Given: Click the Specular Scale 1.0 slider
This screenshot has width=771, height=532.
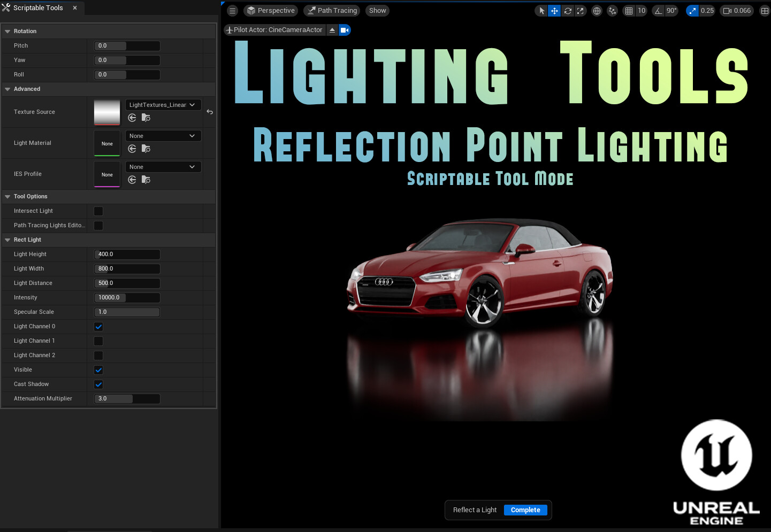Looking at the screenshot, I should point(127,312).
